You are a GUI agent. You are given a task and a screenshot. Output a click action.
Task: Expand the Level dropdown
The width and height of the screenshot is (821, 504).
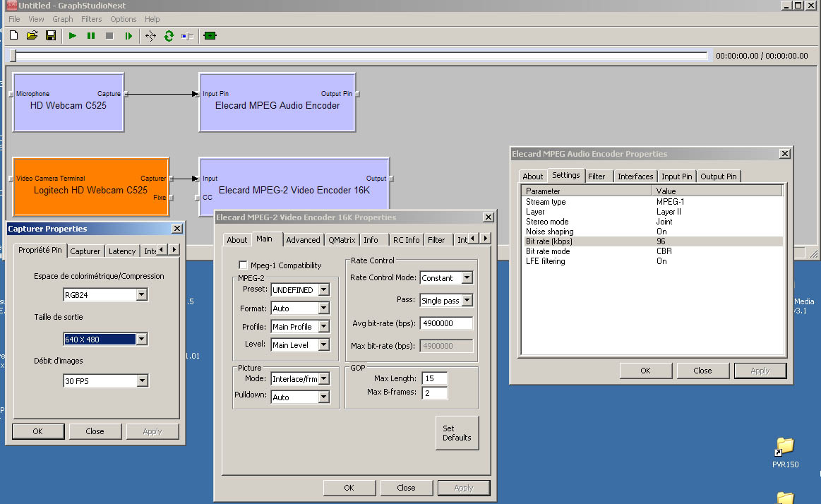coord(324,345)
